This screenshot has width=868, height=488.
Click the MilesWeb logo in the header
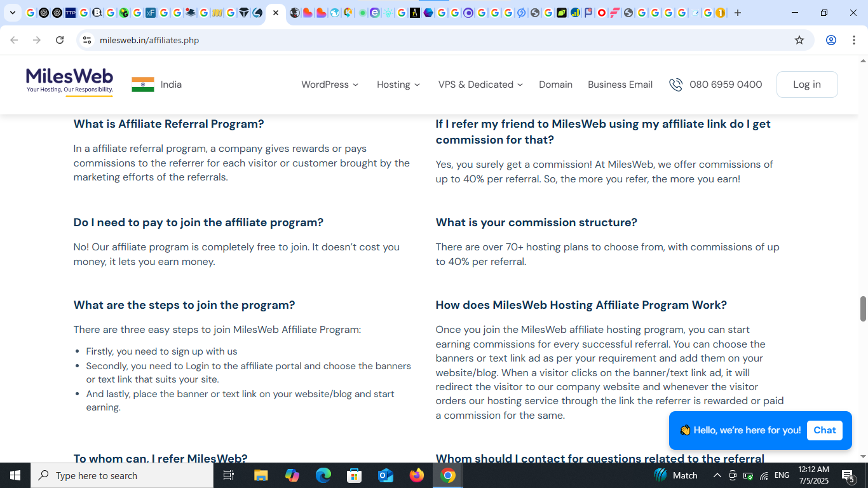(x=69, y=81)
